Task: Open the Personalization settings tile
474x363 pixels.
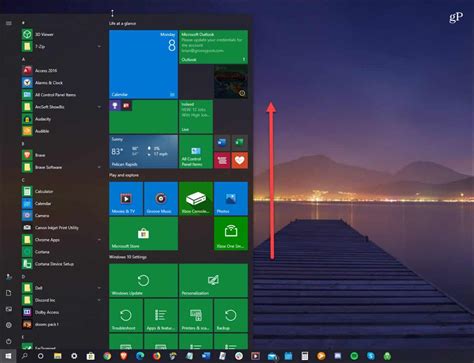Action: tap(213, 281)
